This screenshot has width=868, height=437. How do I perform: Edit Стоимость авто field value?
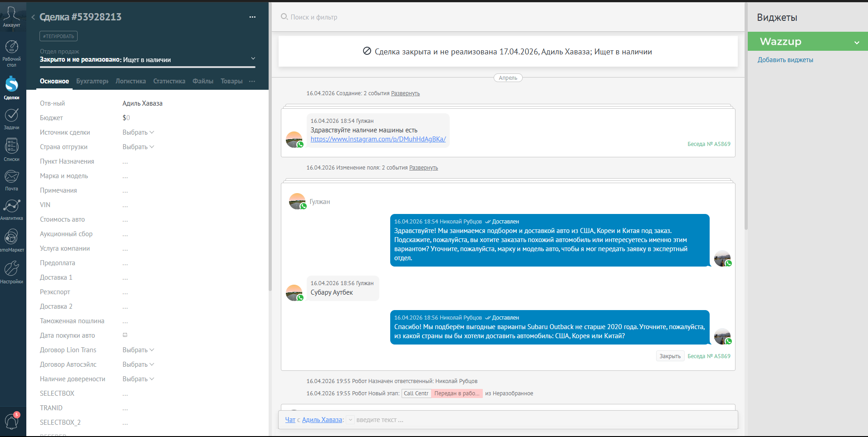(x=125, y=220)
